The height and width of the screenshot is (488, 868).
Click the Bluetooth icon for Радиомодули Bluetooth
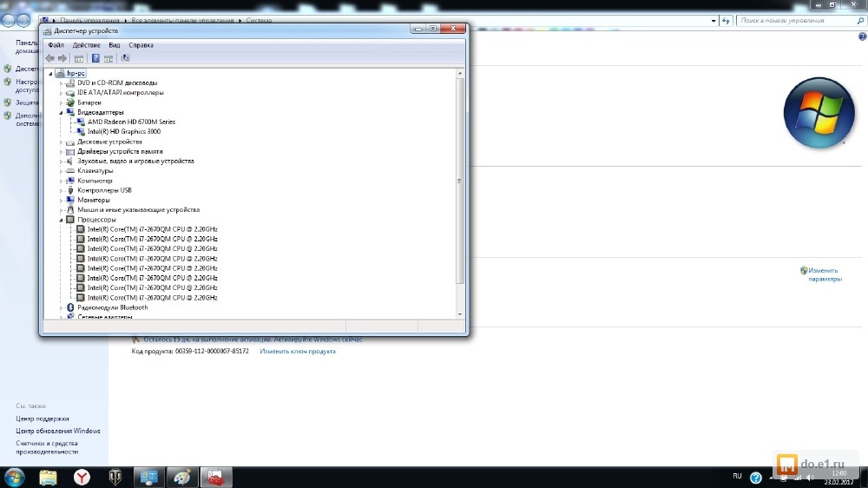(70, 307)
